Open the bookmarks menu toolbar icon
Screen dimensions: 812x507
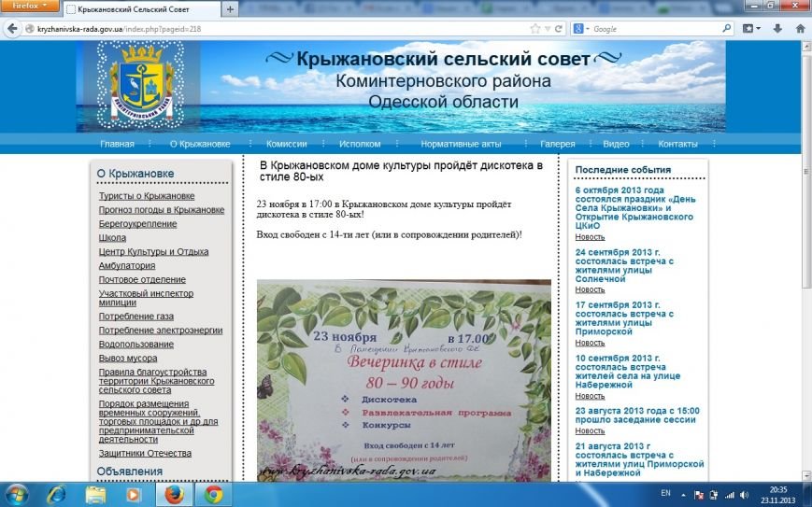tap(751, 29)
